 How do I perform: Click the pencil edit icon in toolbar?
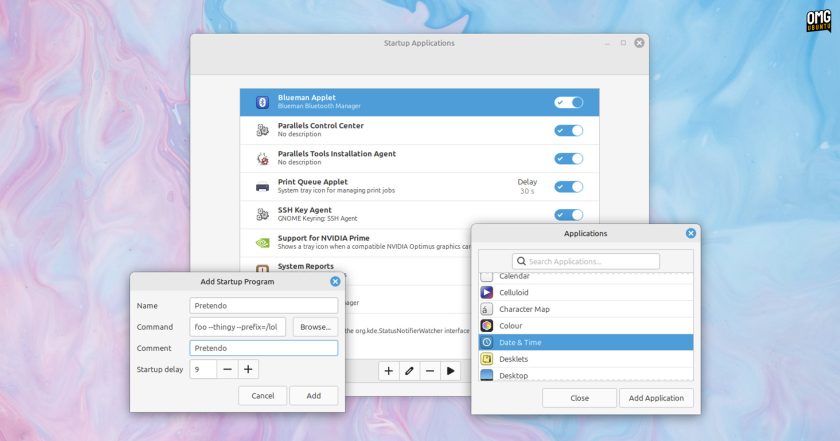coord(409,371)
